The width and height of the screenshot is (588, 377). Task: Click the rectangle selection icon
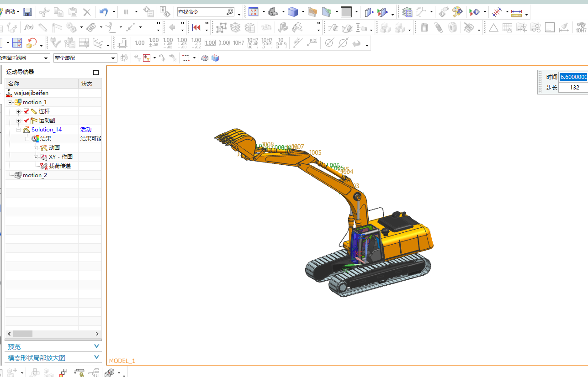coord(186,58)
